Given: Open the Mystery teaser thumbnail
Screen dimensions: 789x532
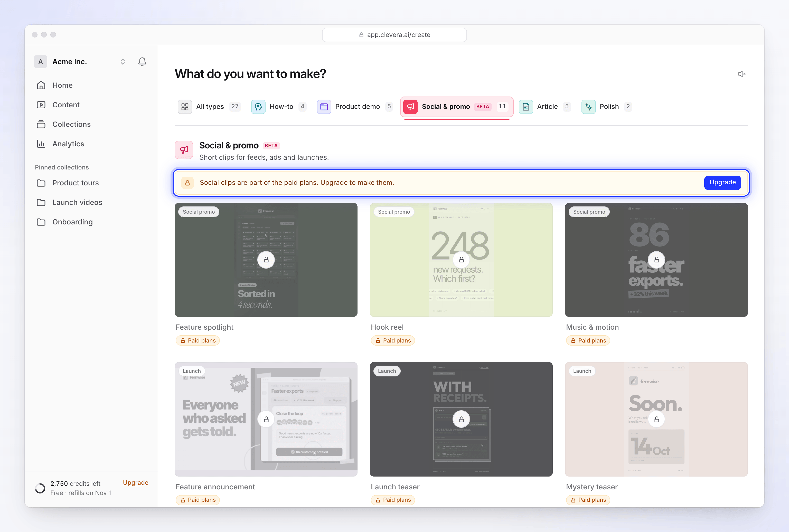Looking at the screenshot, I should point(656,419).
